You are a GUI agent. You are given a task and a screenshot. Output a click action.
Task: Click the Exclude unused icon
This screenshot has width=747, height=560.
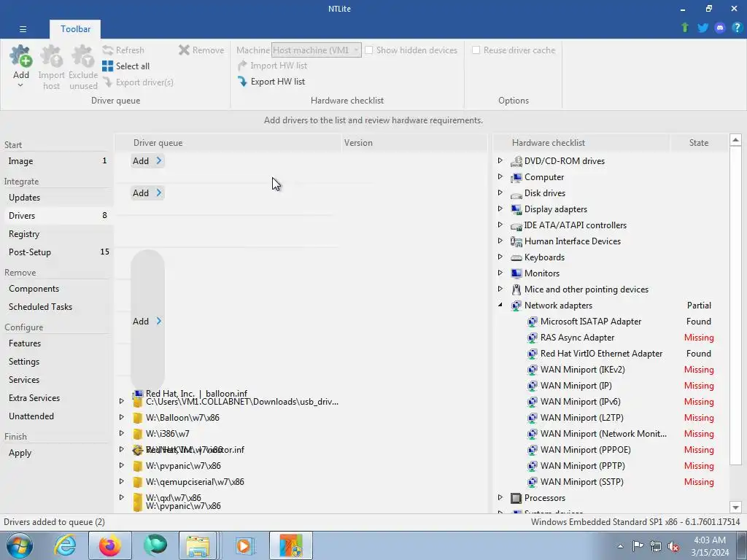click(x=83, y=56)
